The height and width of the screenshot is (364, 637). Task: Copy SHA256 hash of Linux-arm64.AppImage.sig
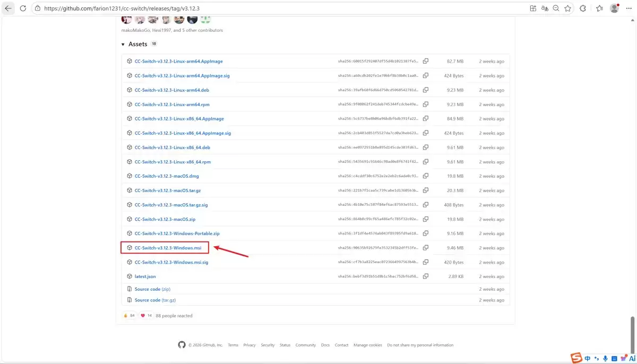click(x=425, y=75)
